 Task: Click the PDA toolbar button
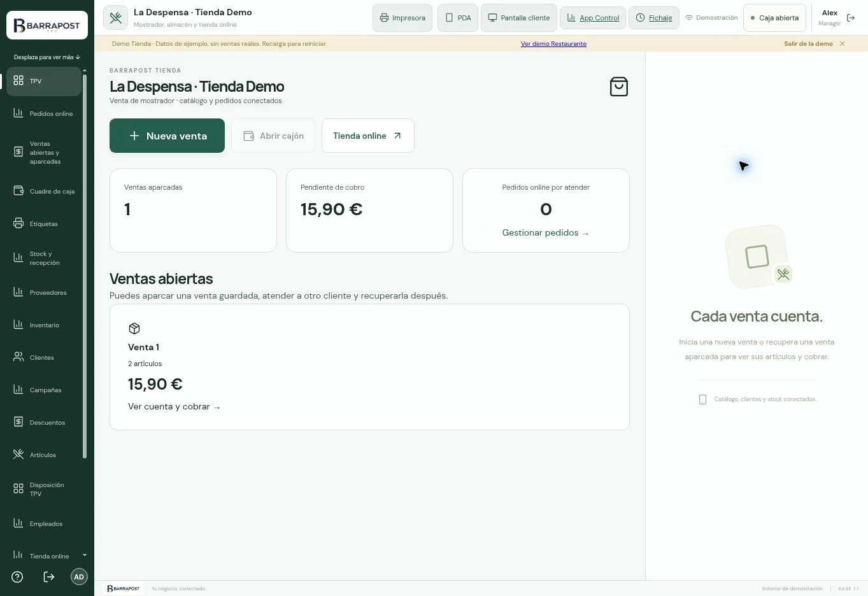tap(458, 18)
